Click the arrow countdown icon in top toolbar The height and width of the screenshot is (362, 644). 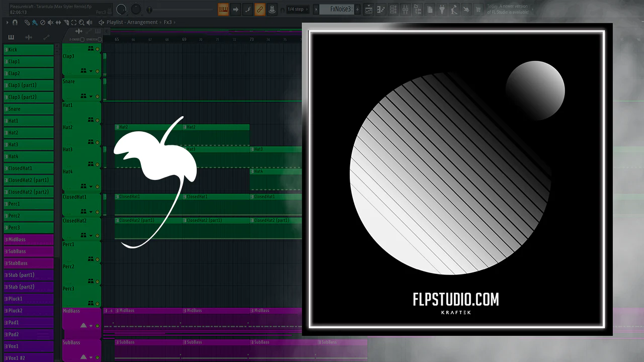pos(235,9)
